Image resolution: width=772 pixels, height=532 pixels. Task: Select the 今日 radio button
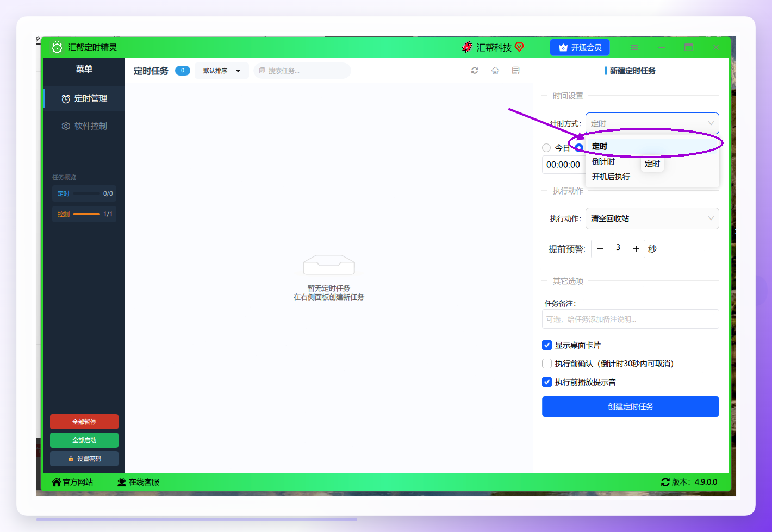[546, 148]
